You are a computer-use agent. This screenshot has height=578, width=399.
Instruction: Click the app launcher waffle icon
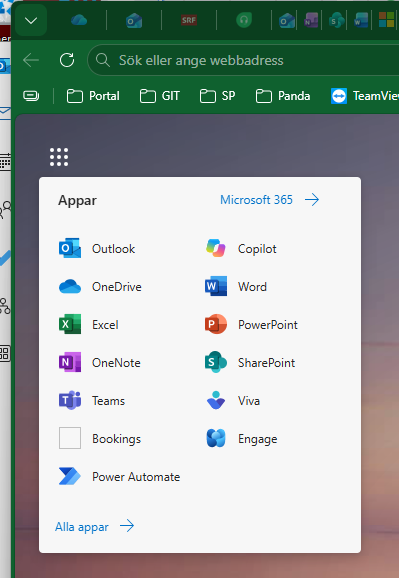59,157
